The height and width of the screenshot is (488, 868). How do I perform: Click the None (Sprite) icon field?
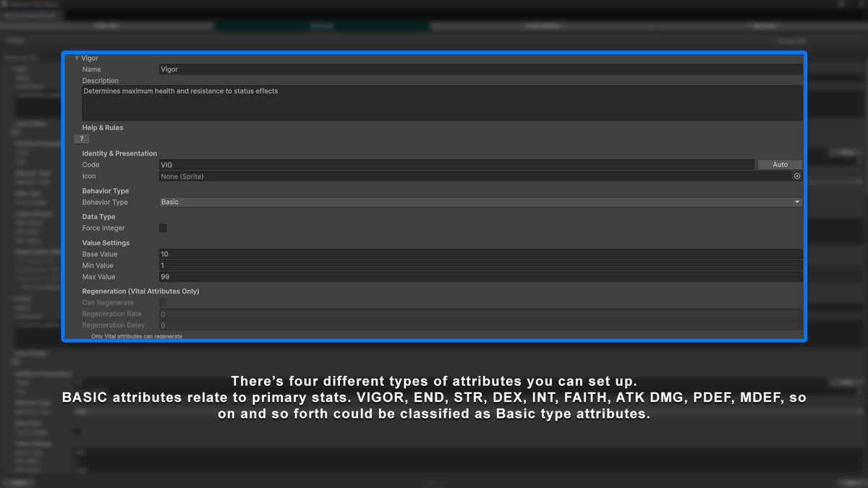[474, 176]
